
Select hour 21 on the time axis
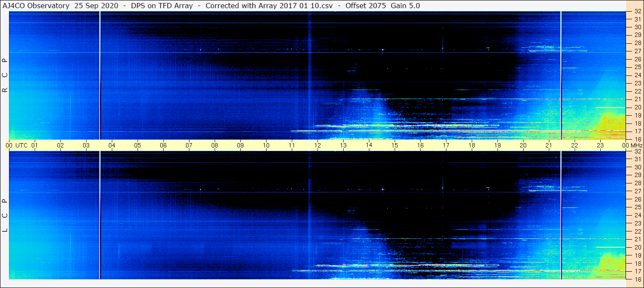click(549, 145)
